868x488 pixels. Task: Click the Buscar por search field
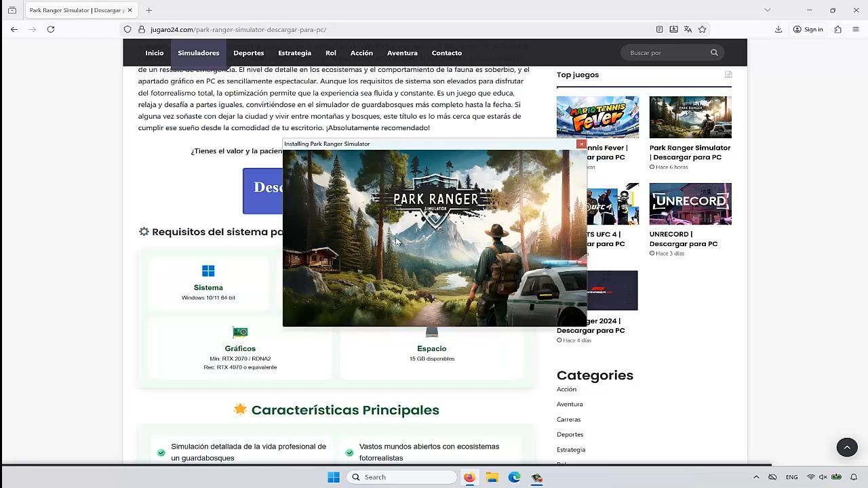pos(665,53)
